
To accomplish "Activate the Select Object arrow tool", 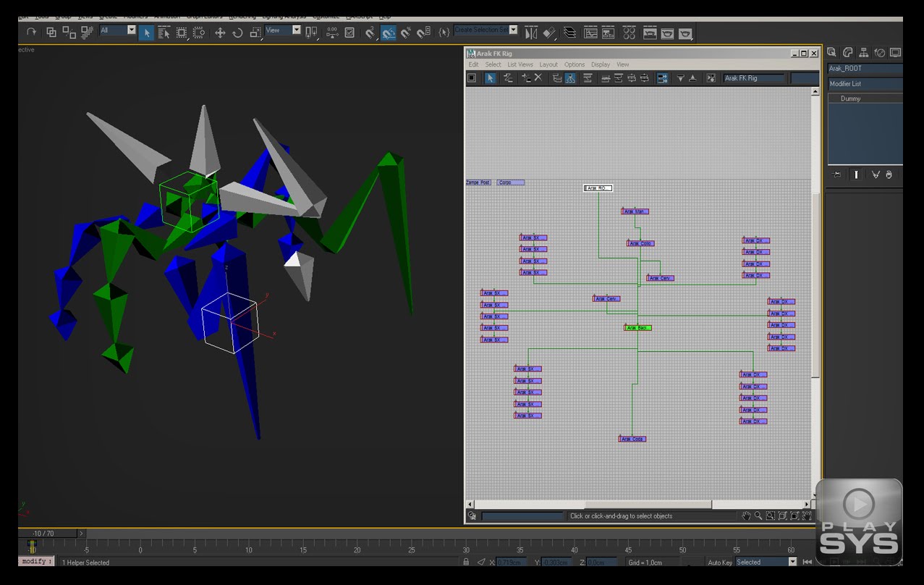I will [x=146, y=33].
